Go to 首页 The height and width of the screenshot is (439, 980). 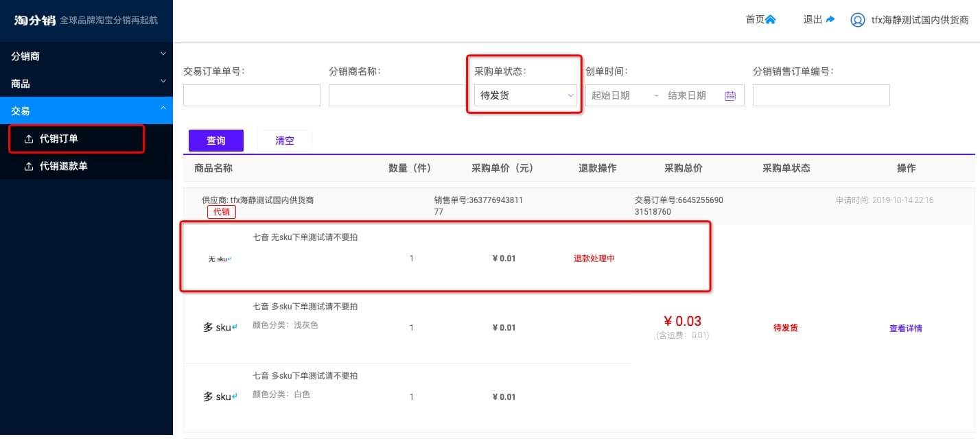pos(755,20)
